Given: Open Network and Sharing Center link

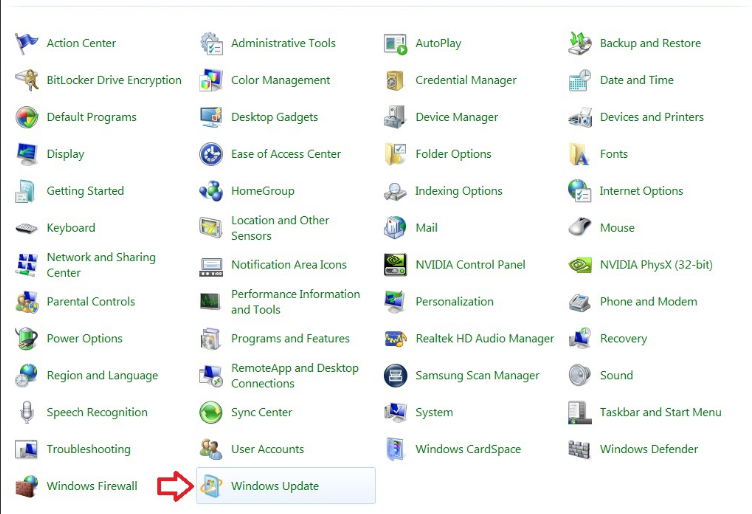Looking at the screenshot, I should (101, 265).
